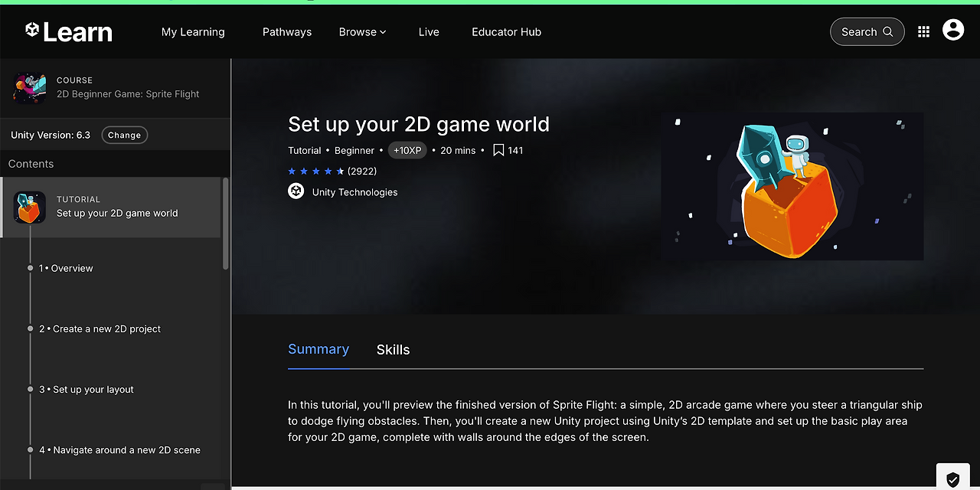This screenshot has height=490, width=980.
Task: Open the Live page
Action: [x=429, y=31]
